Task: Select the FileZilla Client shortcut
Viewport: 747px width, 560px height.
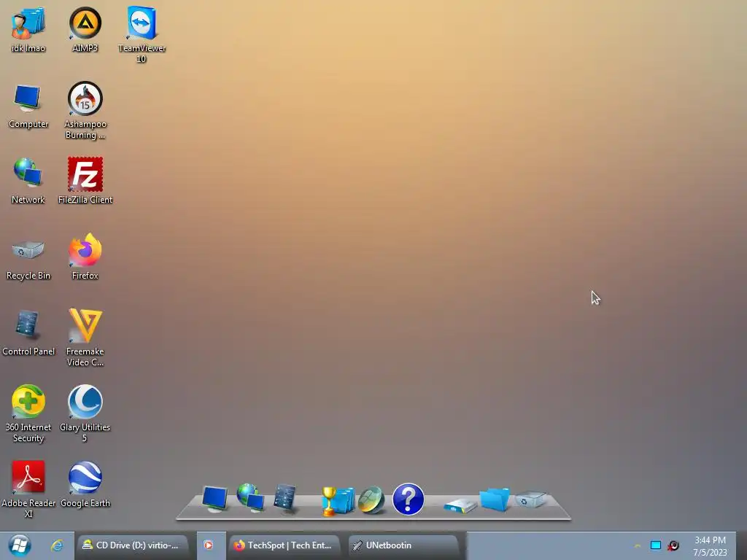Action: [x=85, y=182]
